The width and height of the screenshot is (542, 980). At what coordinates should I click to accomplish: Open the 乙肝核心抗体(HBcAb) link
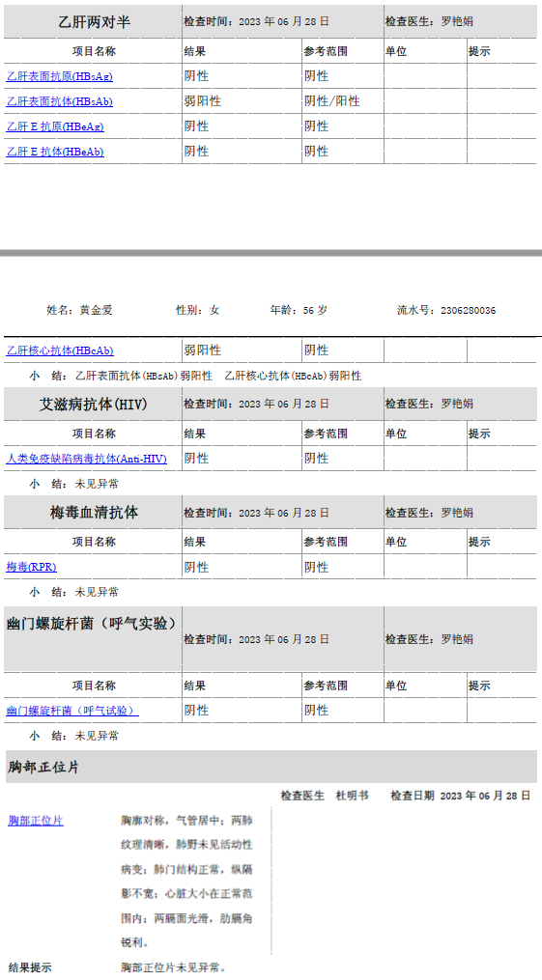(60, 350)
